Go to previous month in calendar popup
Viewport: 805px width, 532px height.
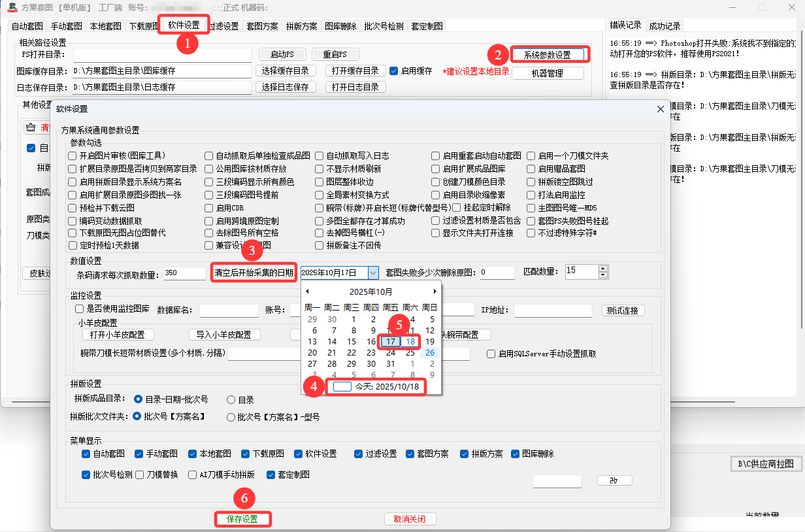point(308,291)
